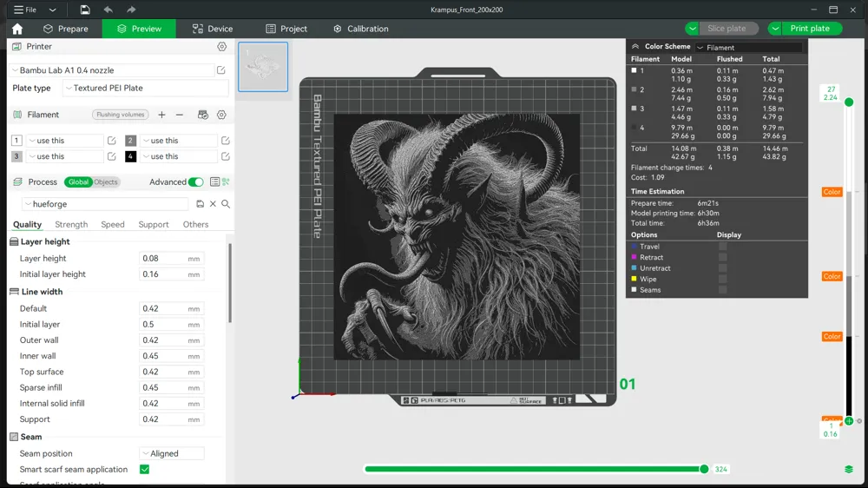This screenshot has height=488, width=868.
Task: Select the Speed settings tab
Action: 112,224
